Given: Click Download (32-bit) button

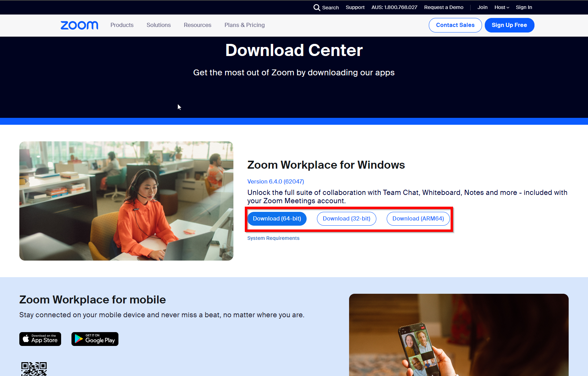Looking at the screenshot, I should coord(346,219).
